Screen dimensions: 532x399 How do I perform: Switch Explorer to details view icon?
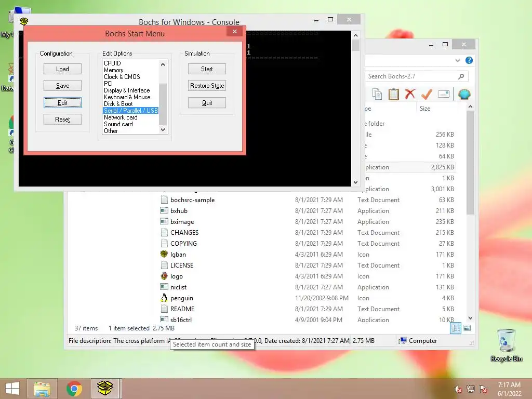tap(456, 328)
